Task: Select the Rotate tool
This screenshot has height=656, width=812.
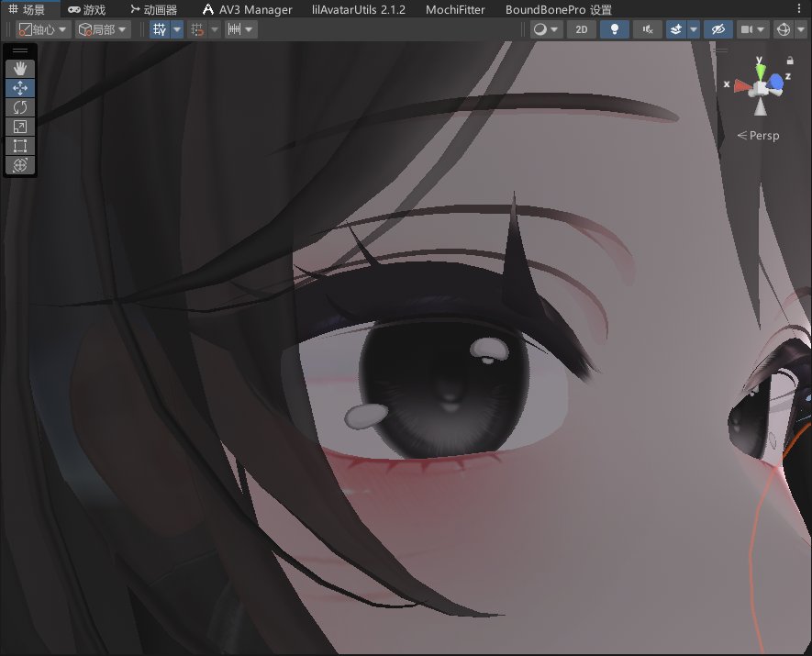Action: (x=20, y=107)
